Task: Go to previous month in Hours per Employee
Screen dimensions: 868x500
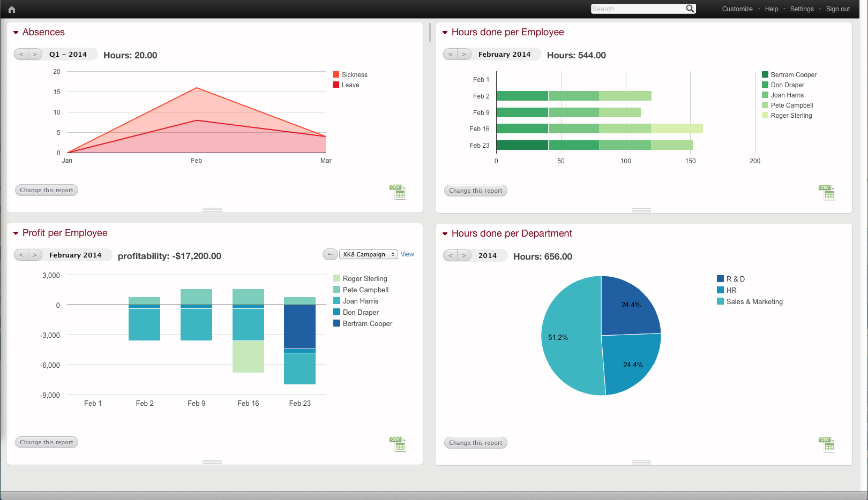Action: click(x=451, y=54)
